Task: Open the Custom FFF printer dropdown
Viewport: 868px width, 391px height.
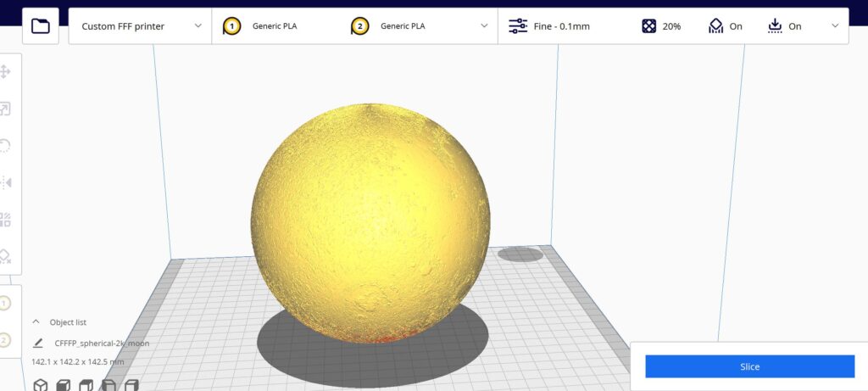Action: (x=140, y=26)
